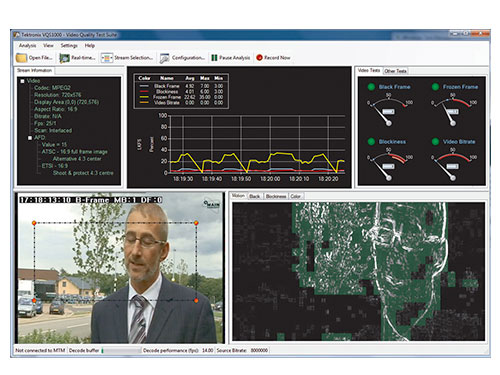The image size is (500, 375).
Task: Open the Analysis menu
Action: (x=27, y=45)
